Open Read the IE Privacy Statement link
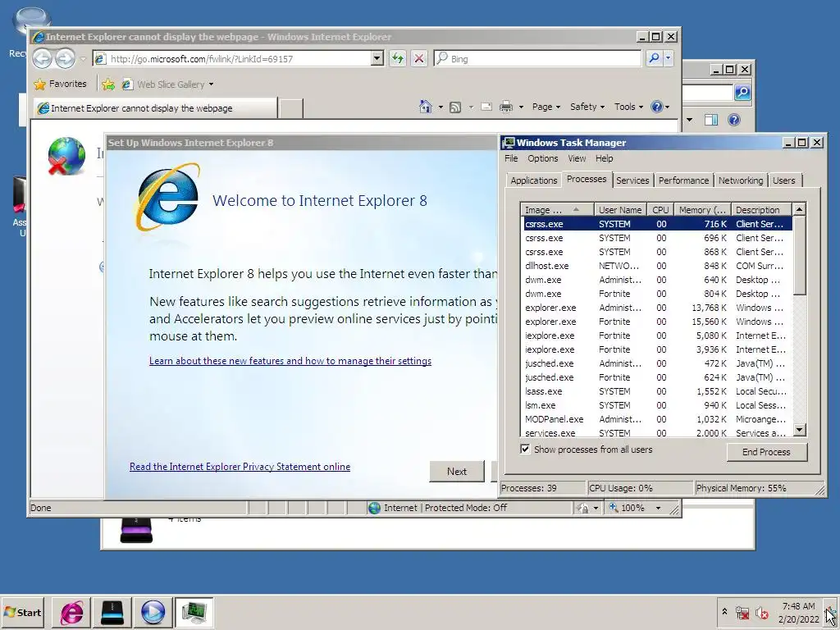 [240, 467]
